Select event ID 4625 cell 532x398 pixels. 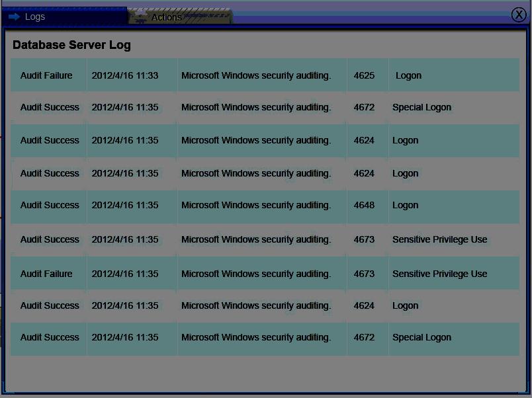pyautogui.click(x=364, y=75)
